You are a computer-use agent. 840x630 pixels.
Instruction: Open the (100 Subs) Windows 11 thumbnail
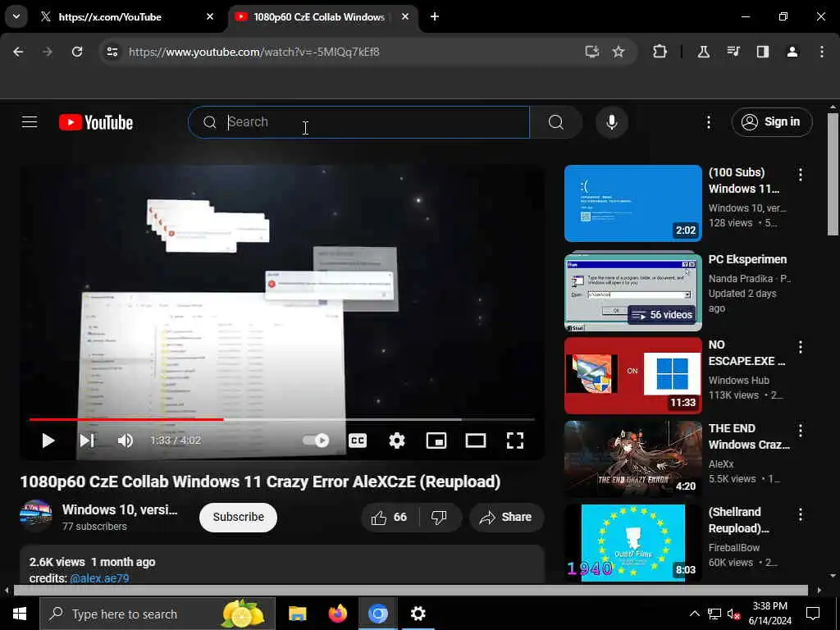pyautogui.click(x=633, y=203)
